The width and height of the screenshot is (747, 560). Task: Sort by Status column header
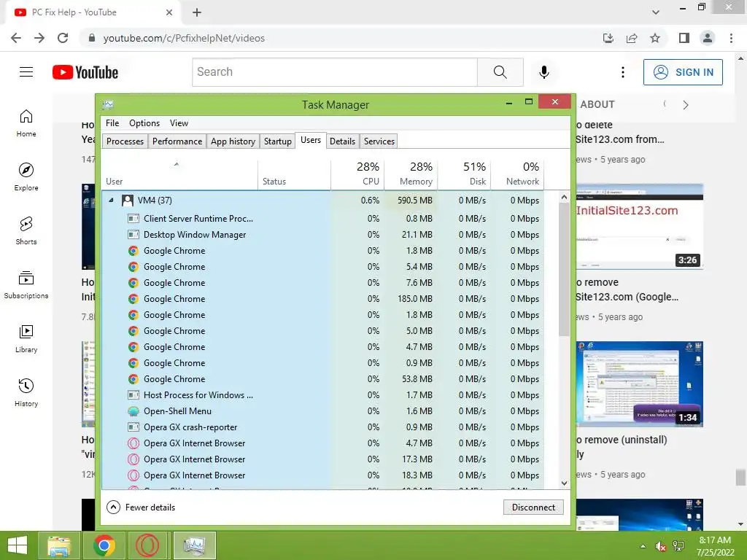pos(295,174)
